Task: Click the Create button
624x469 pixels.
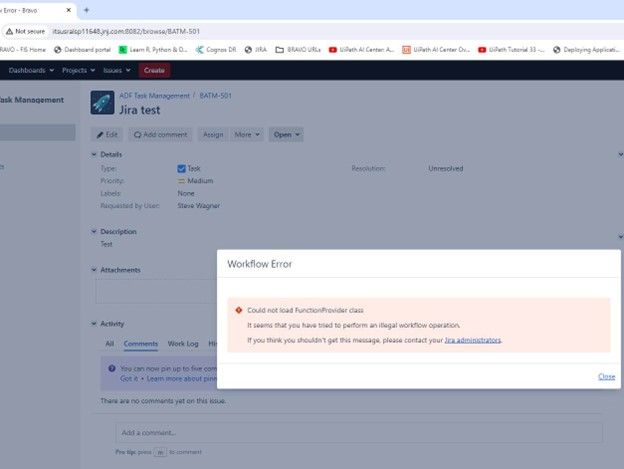Action: coord(154,70)
